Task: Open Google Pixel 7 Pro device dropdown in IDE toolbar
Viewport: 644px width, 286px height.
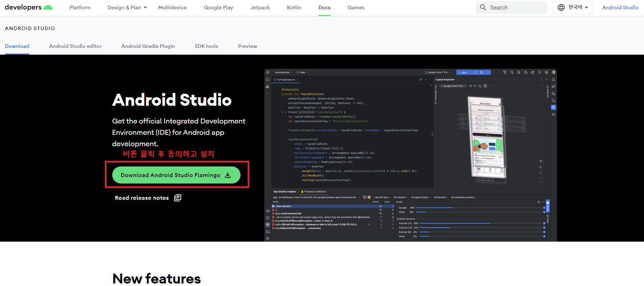Action: (438, 72)
